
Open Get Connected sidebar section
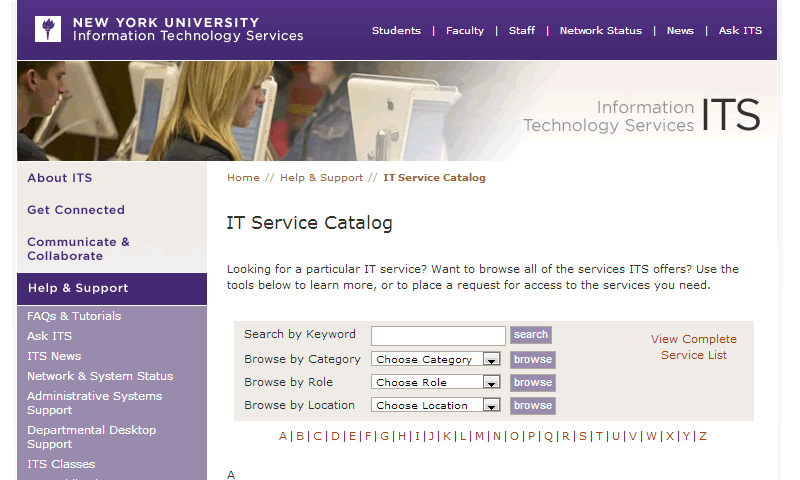76,210
